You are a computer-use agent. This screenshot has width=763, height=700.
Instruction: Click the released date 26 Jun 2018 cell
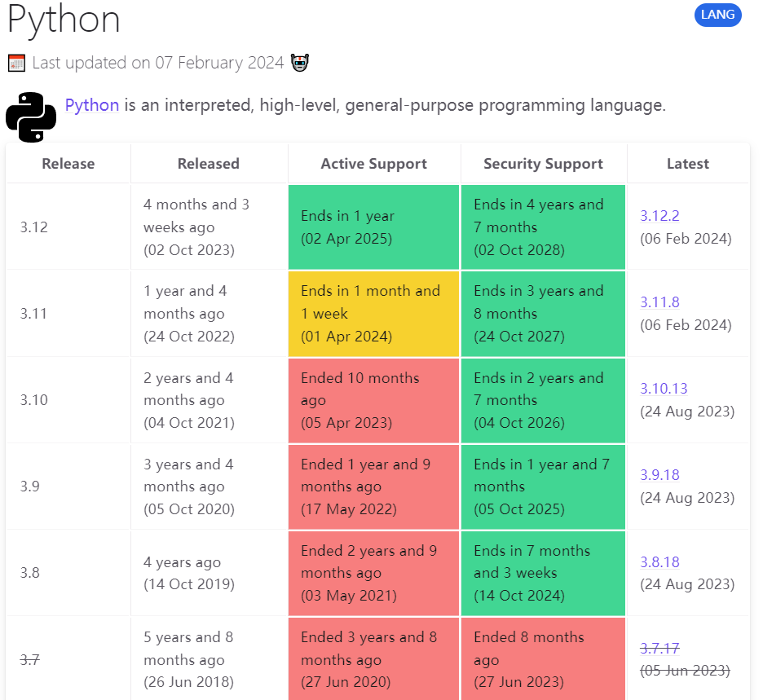pyautogui.click(x=209, y=659)
